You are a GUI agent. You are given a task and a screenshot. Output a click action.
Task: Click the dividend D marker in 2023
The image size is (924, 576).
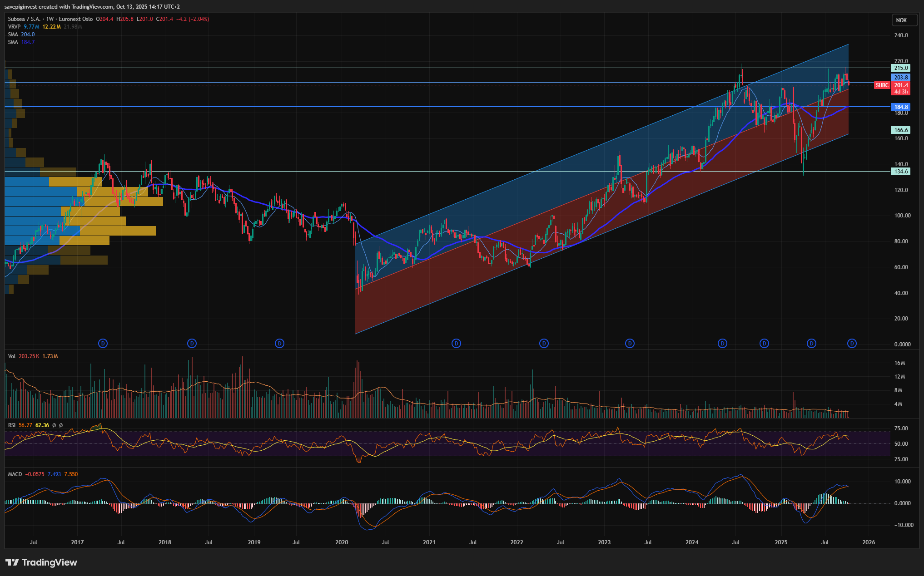(630, 344)
